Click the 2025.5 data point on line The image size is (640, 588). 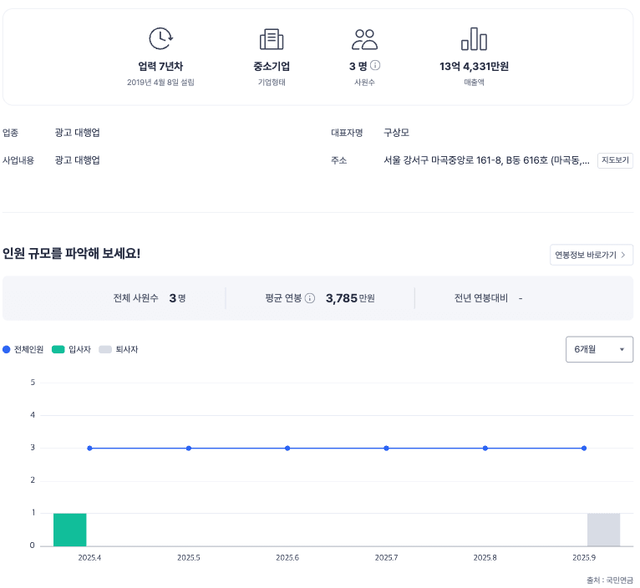tap(188, 448)
